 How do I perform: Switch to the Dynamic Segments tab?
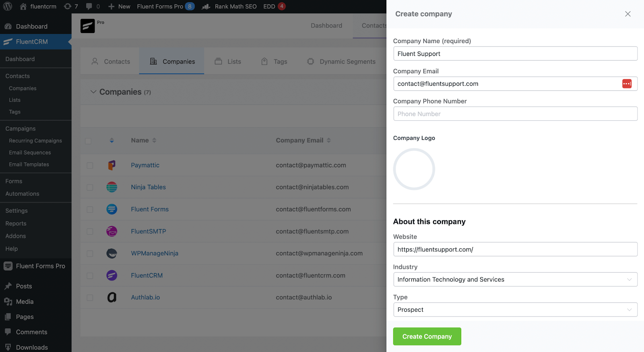341,61
